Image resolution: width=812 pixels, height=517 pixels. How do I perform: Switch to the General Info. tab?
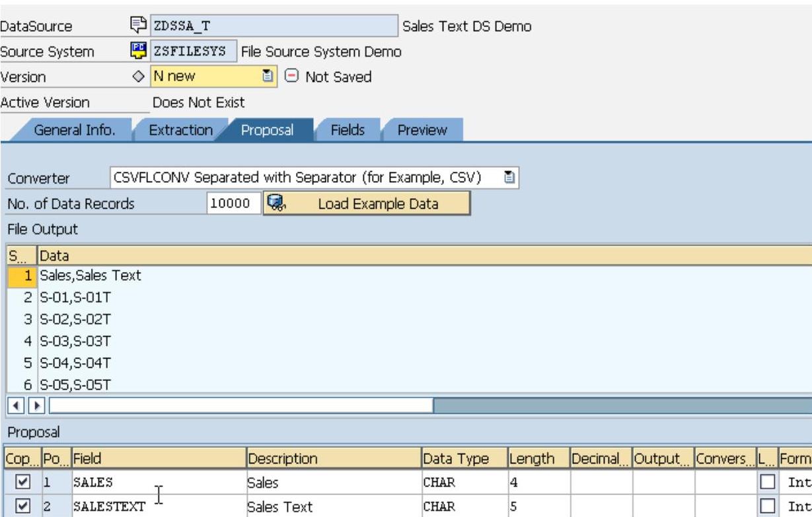coord(74,130)
